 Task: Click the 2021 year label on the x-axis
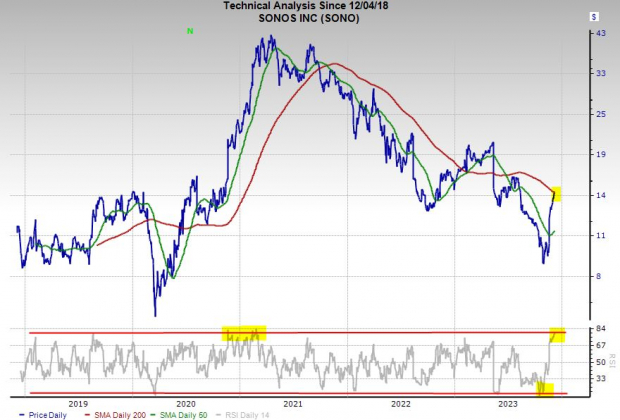(x=293, y=404)
